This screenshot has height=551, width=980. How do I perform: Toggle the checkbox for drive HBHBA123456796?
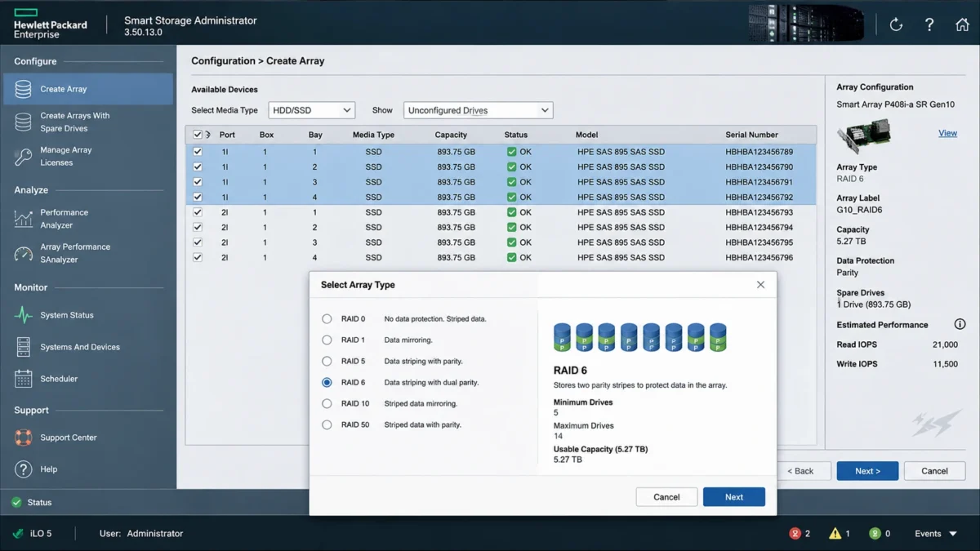coord(198,258)
